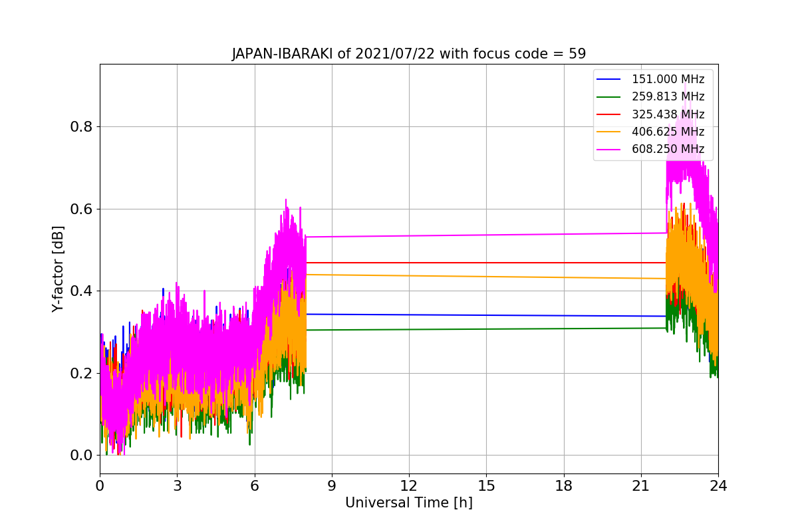Click the y-axis tick label '0.8'
798x532 pixels.
pos(80,127)
